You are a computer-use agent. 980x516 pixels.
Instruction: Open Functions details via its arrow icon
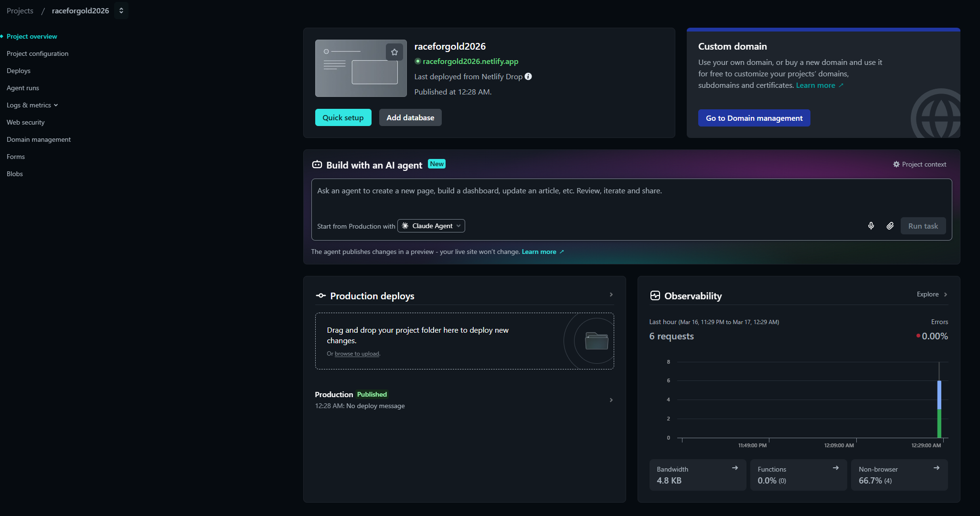click(836, 468)
